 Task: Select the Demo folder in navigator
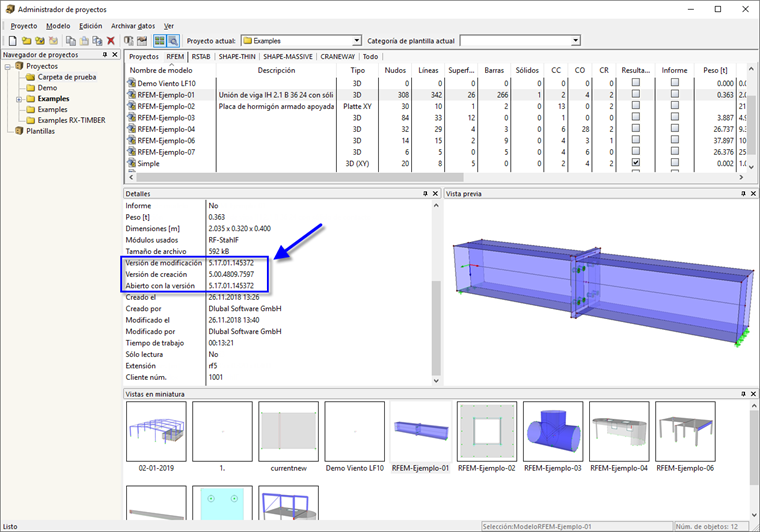(x=47, y=88)
